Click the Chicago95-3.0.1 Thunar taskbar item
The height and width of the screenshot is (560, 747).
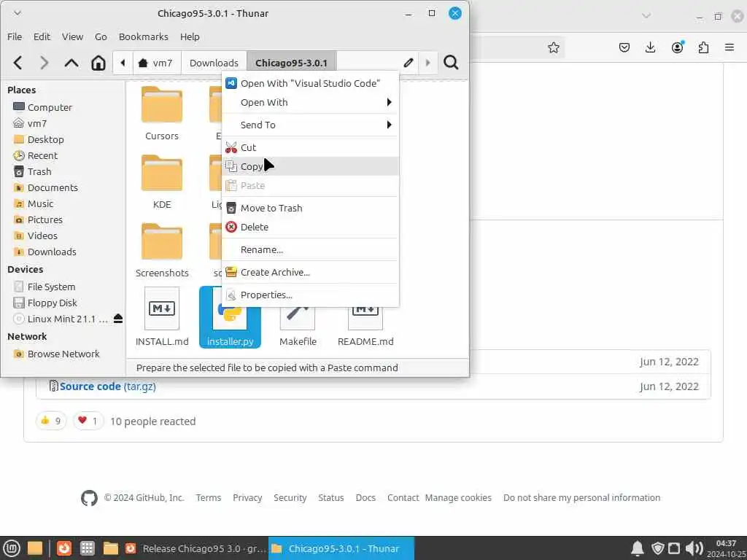pyautogui.click(x=341, y=548)
